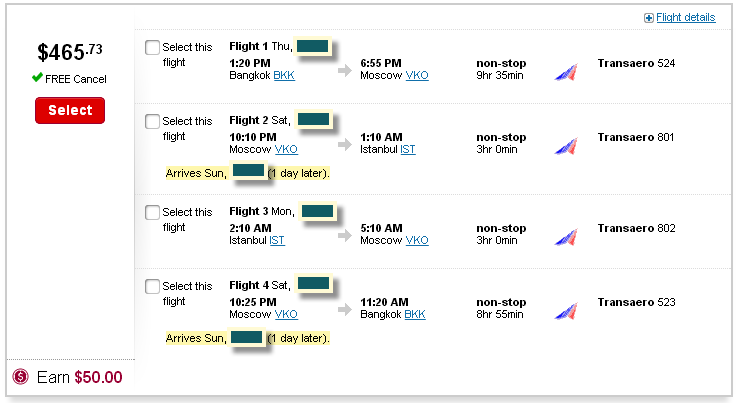Click the $465.73 price text

click(69, 52)
